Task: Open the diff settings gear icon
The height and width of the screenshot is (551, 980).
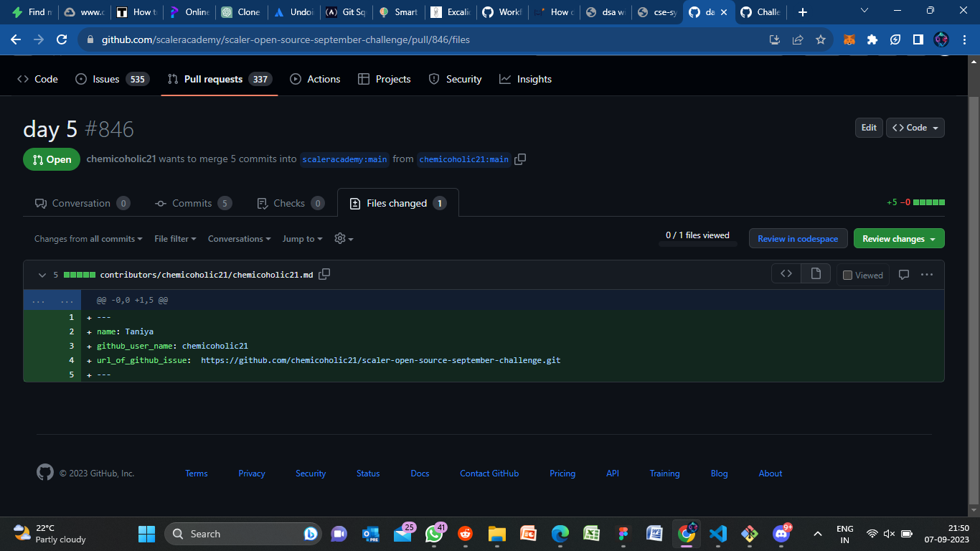Action: 340,238
